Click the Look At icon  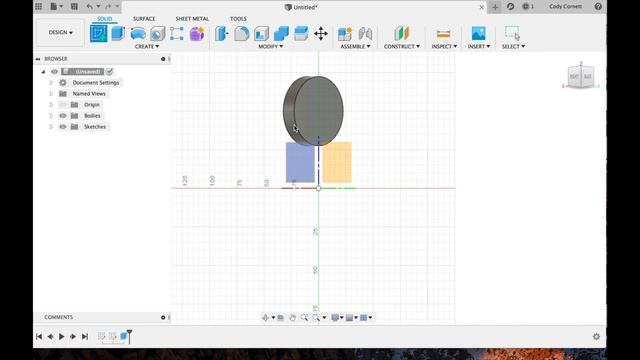pyautogui.click(x=281, y=318)
